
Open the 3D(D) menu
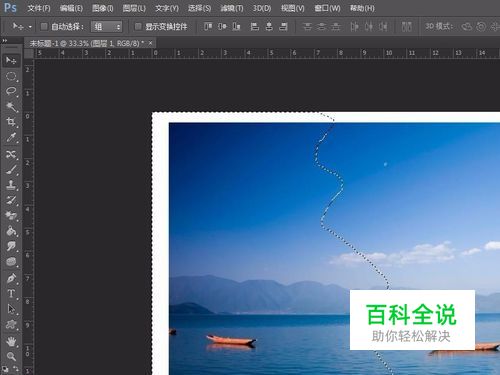coord(262,8)
